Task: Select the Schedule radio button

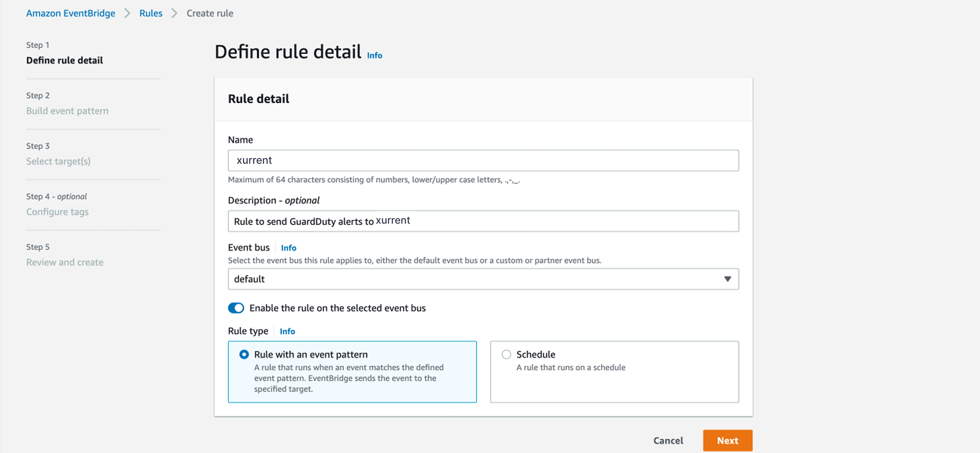Action: pyautogui.click(x=506, y=355)
